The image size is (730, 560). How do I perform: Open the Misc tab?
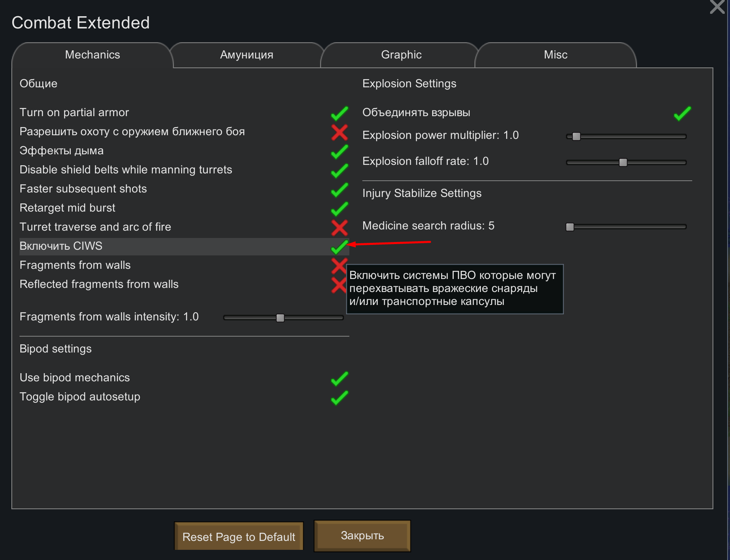[555, 55]
